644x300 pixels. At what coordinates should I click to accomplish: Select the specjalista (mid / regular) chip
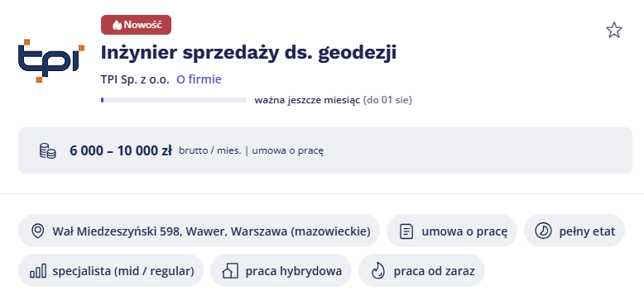point(111,270)
